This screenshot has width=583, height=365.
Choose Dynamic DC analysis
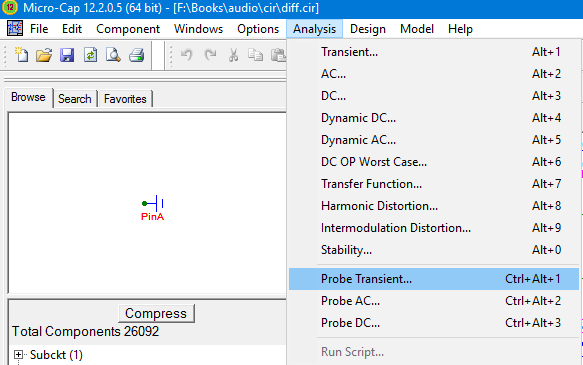(x=434, y=118)
